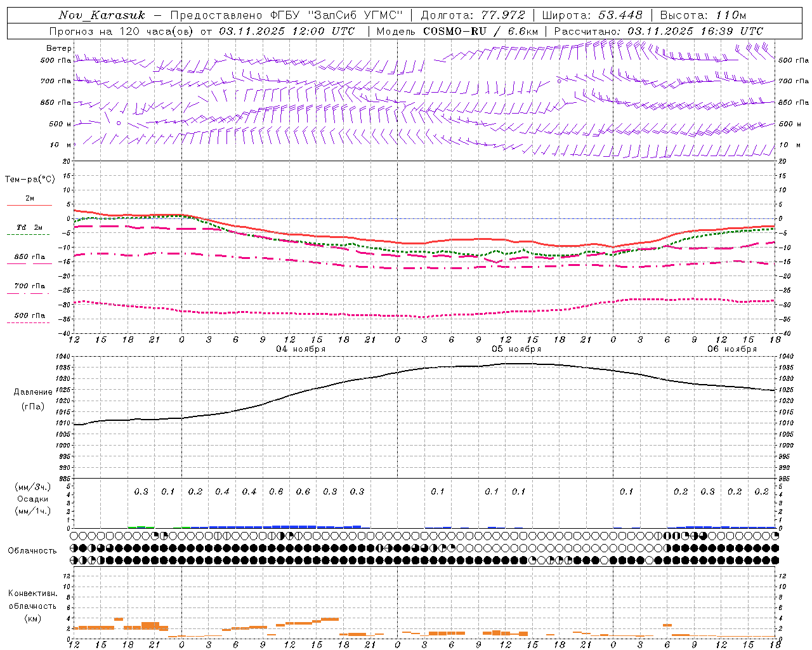Click the 700 гПа temperature legend entry

pyautogui.click(x=30, y=286)
